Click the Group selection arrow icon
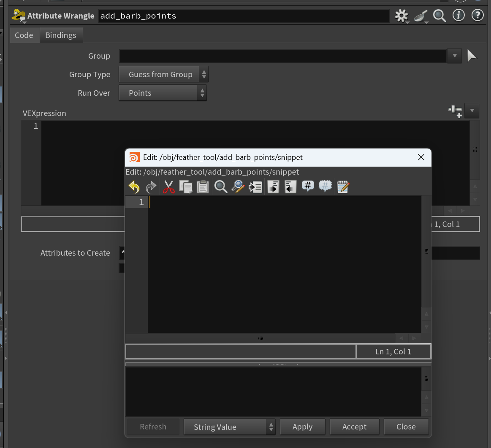Image resolution: width=491 pixels, height=448 pixels. coord(472,56)
